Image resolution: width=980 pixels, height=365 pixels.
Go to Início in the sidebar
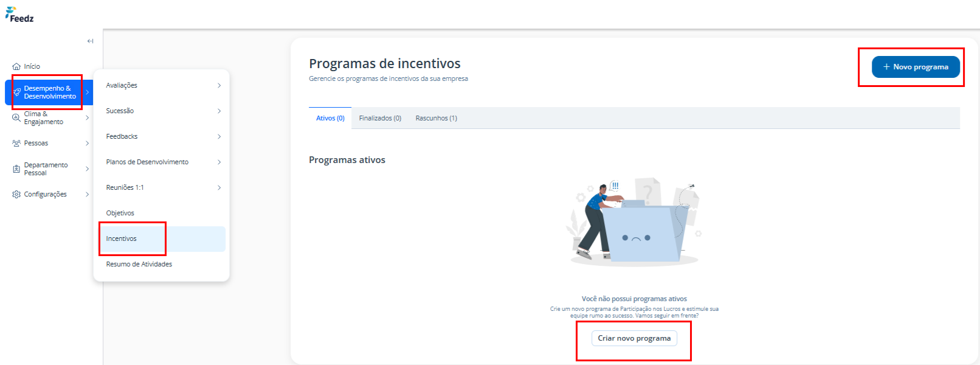32,67
